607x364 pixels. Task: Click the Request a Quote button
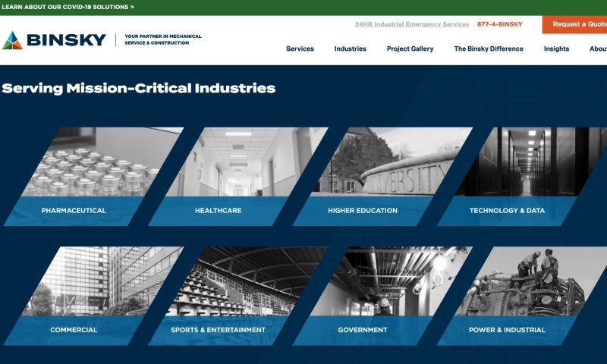tap(578, 24)
